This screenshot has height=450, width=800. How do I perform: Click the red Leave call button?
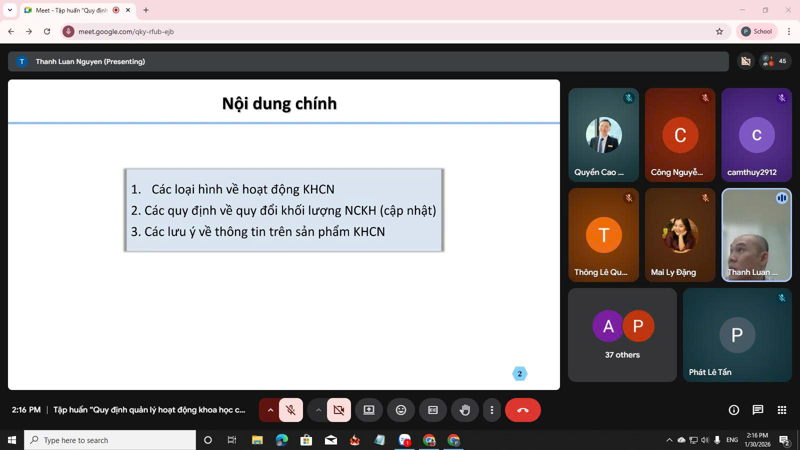523,410
